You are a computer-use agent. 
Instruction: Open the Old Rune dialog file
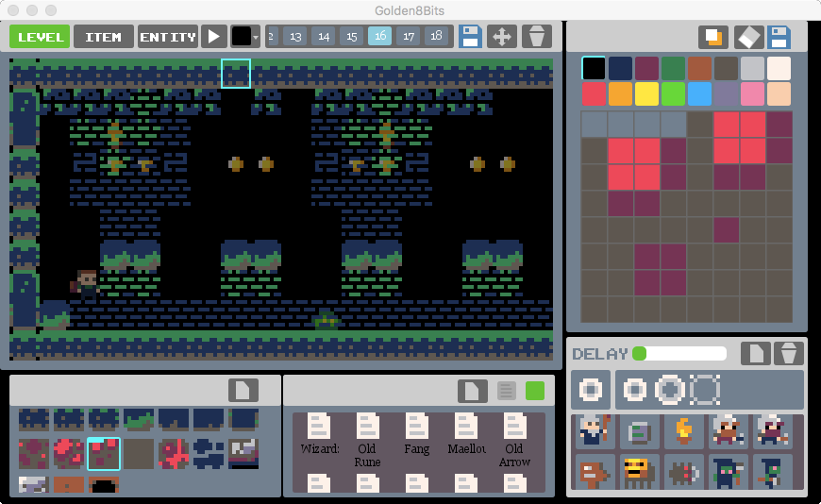(x=367, y=440)
